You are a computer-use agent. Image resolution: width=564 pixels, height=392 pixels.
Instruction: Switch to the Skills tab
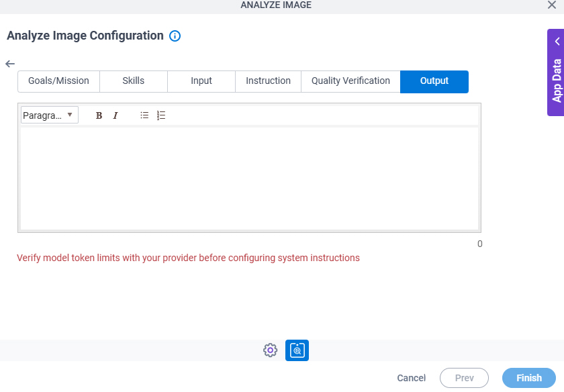click(x=134, y=81)
